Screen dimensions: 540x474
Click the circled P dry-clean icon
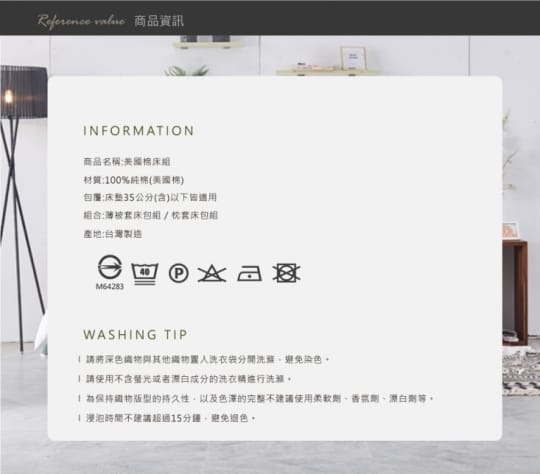[178, 274]
